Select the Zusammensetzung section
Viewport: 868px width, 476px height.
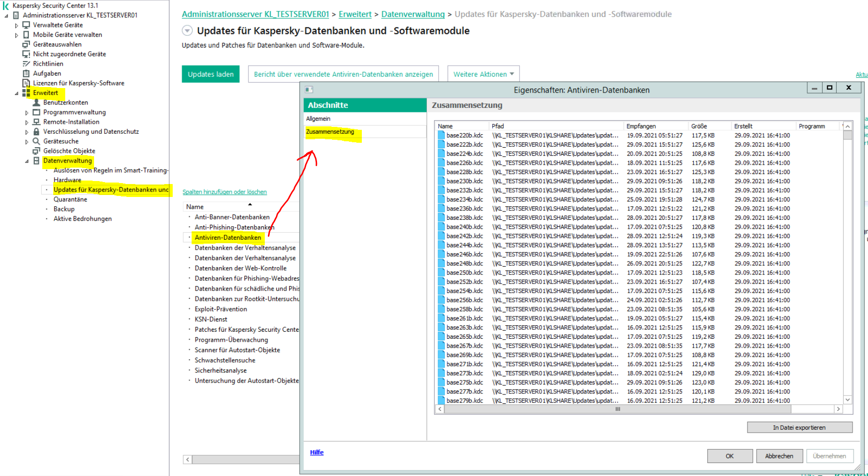point(330,132)
